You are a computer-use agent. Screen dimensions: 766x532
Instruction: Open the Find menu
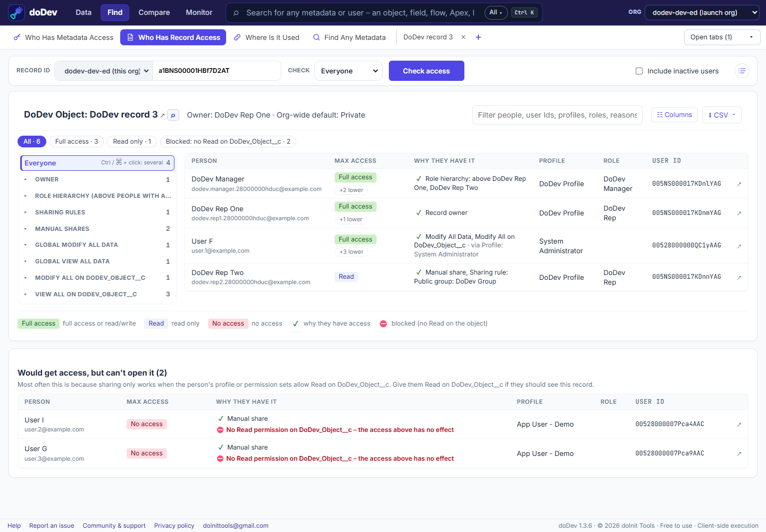pyautogui.click(x=115, y=12)
